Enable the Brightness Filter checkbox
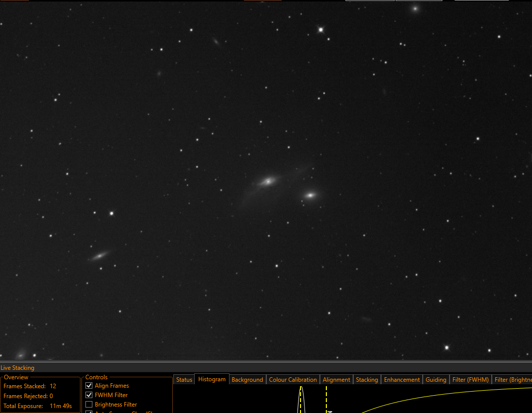The width and height of the screenshot is (532, 413). [x=89, y=405]
